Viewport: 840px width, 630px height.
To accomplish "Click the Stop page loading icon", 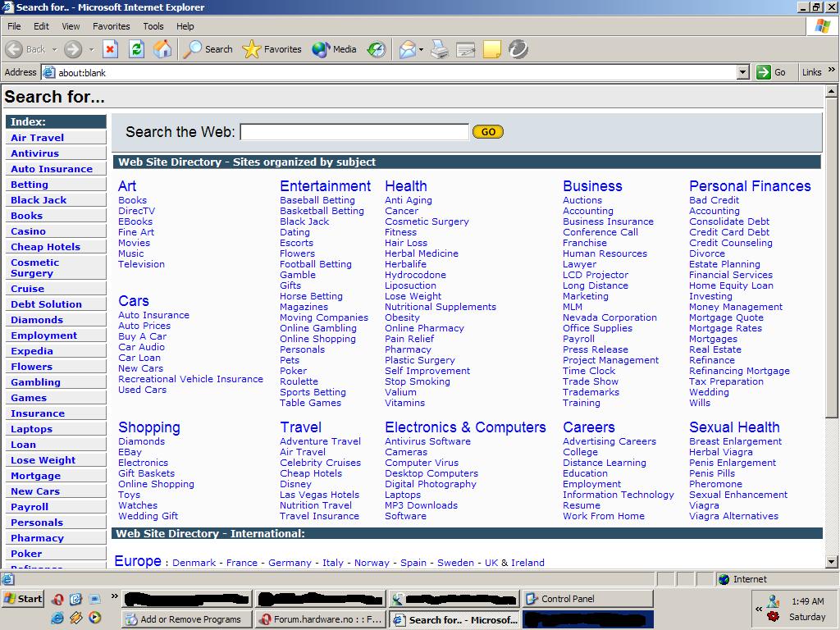I will pos(110,49).
